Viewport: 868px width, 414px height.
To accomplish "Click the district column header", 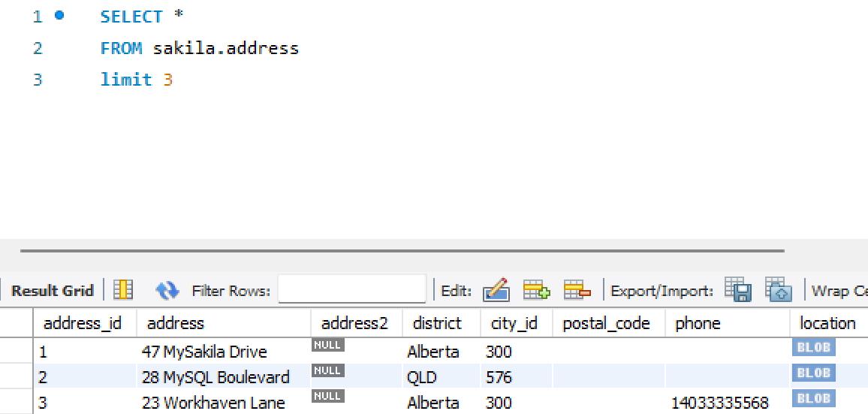I will click(437, 323).
